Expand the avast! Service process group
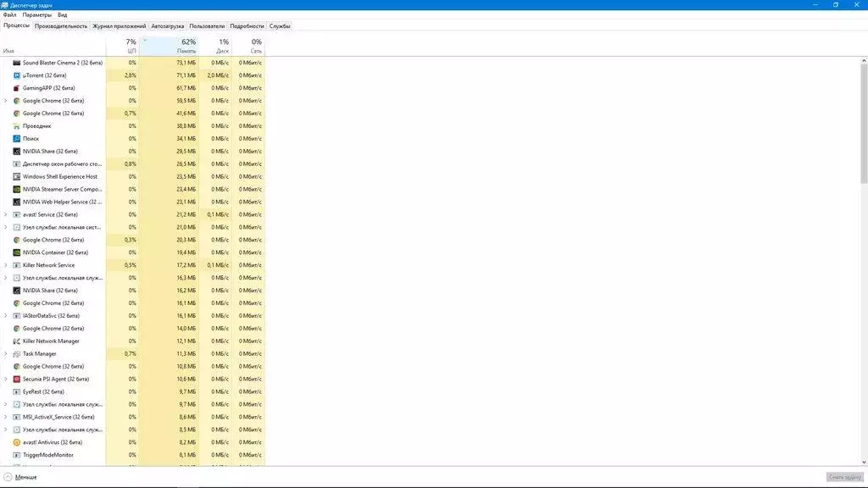The width and height of the screenshot is (868, 488). [6, 214]
